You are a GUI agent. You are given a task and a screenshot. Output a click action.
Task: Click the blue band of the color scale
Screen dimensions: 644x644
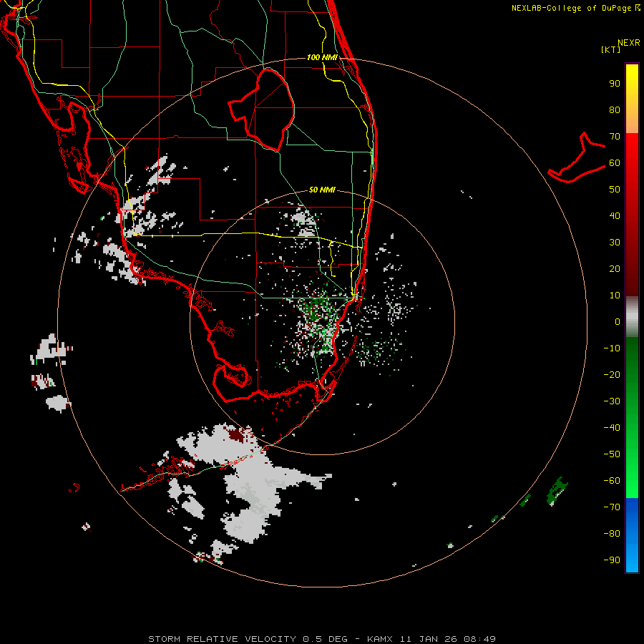632,535
